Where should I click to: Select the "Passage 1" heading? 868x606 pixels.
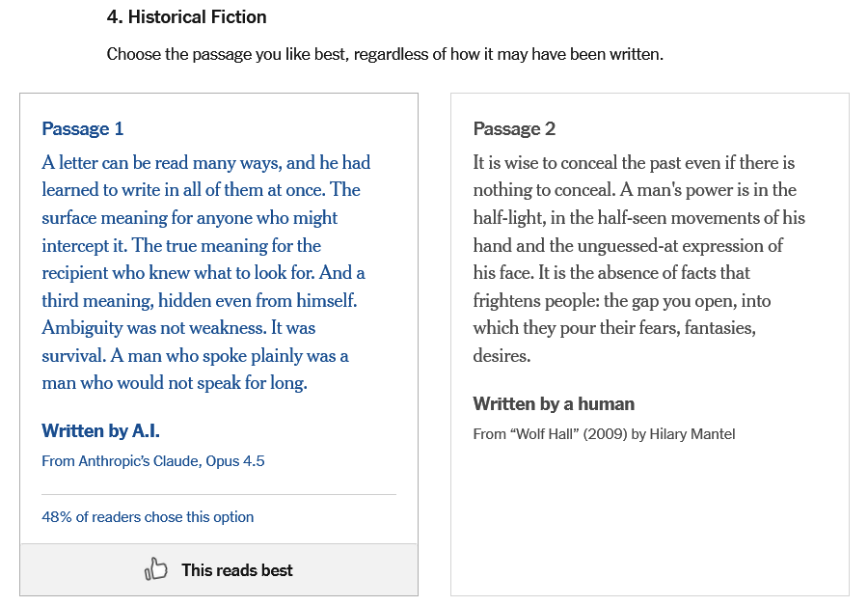83,129
